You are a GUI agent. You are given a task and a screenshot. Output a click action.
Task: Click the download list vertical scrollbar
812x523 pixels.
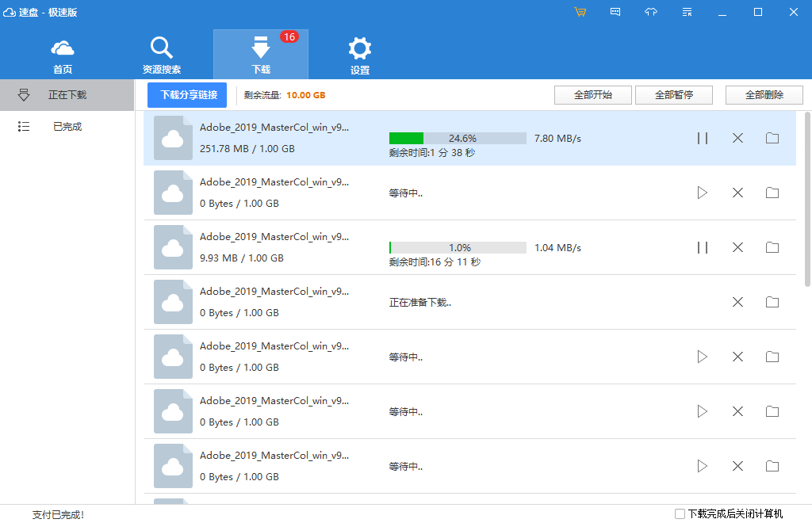(x=807, y=199)
